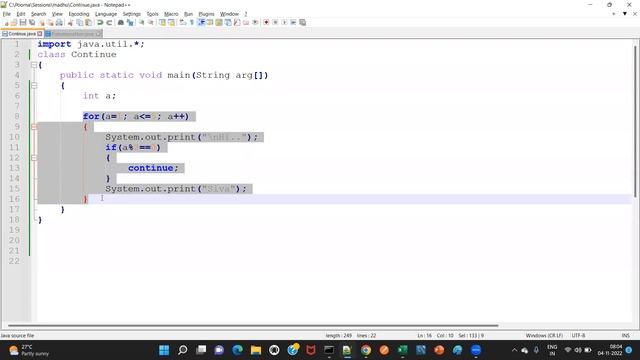Collapse the main method fold at line 5
This screenshot has width=640, height=360.
click(34, 86)
